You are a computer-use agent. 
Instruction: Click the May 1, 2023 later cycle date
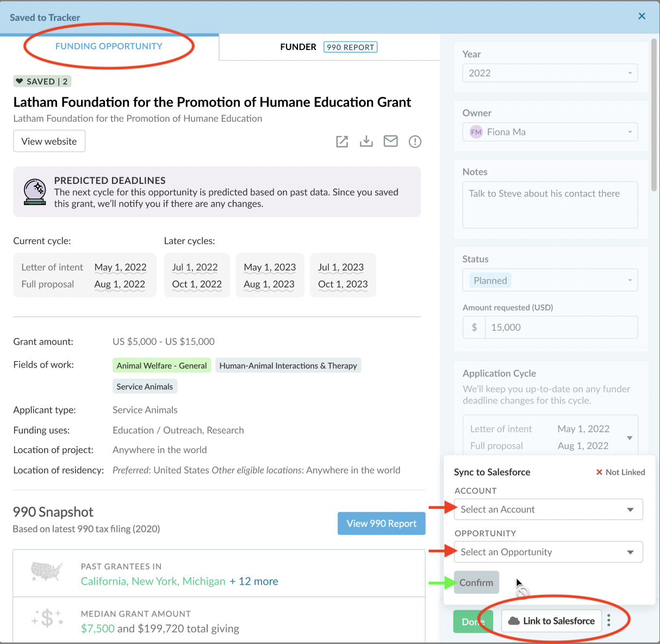click(270, 267)
